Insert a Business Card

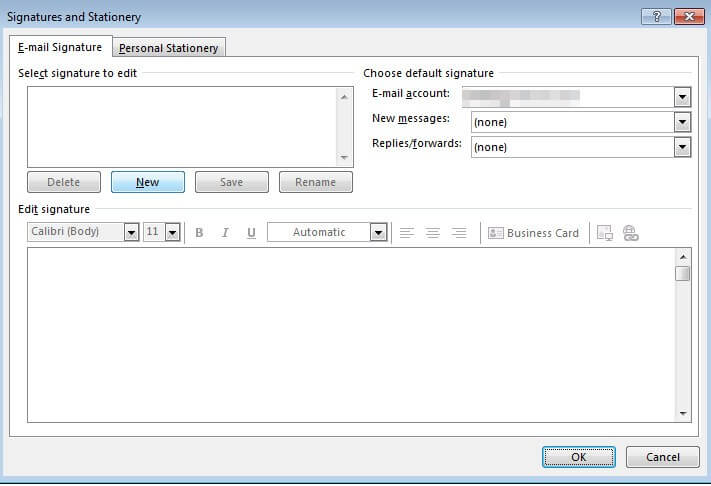tap(533, 233)
